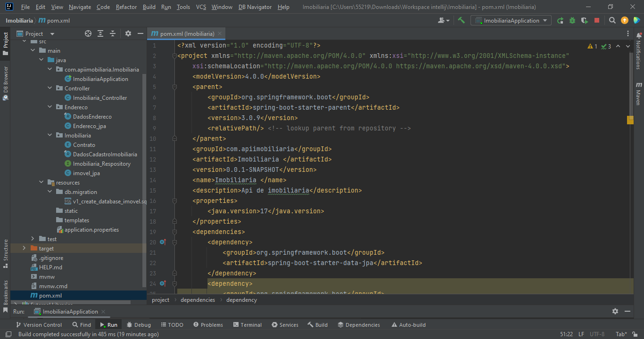Image resolution: width=644 pixels, height=339 pixels.
Task: Fold the properties element on line 16
Action: tap(174, 201)
